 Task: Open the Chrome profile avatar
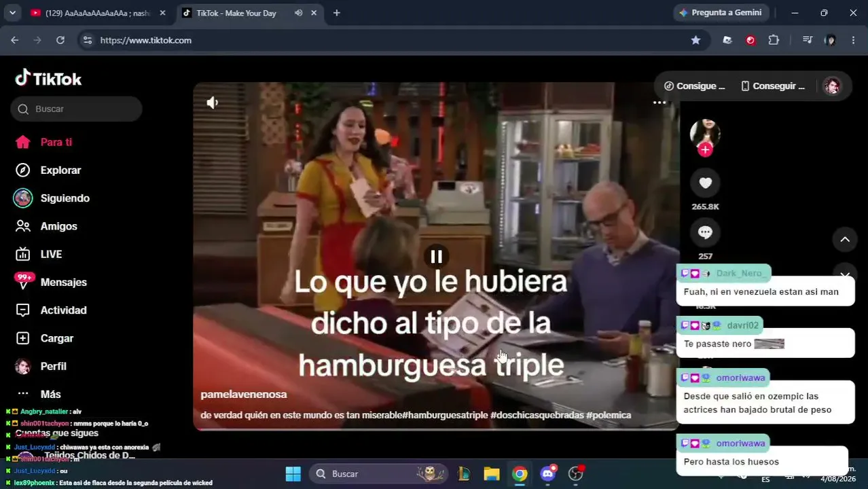[830, 40]
